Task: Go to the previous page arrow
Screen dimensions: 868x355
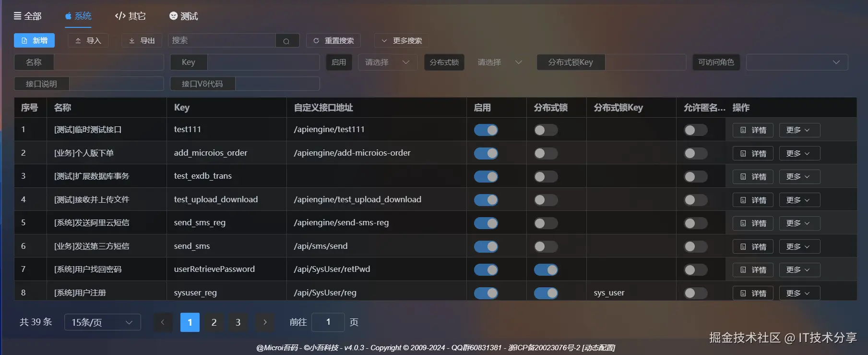Action: click(x=163, y=322)
